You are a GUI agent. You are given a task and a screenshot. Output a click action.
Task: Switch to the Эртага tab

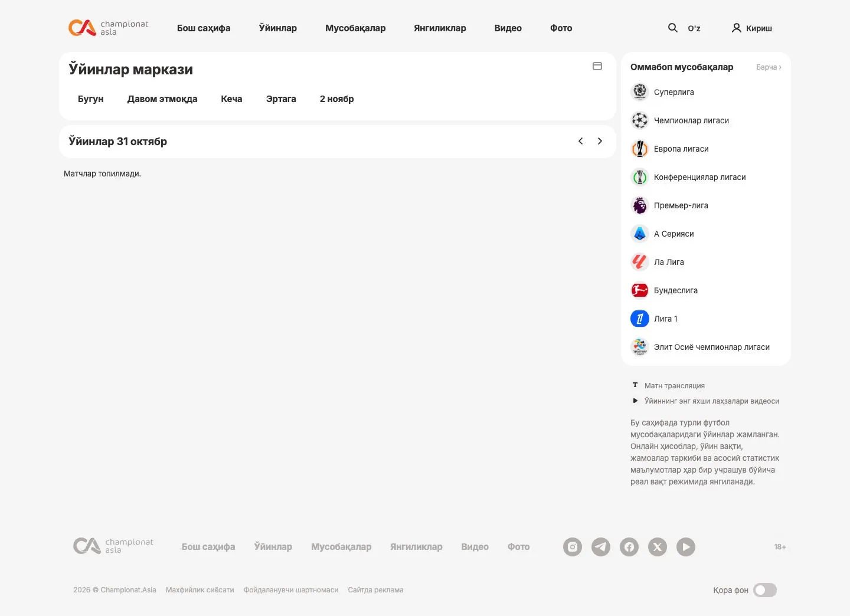click(x=281, y=99)
